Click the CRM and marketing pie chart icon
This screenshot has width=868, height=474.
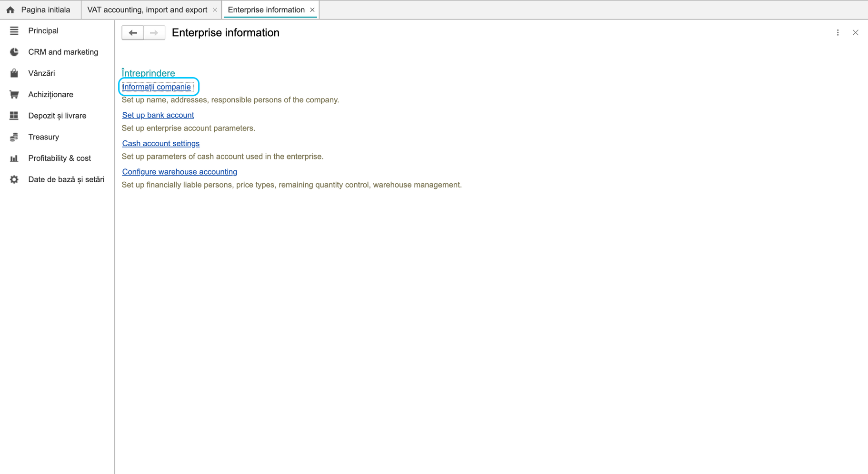(14, 52)
